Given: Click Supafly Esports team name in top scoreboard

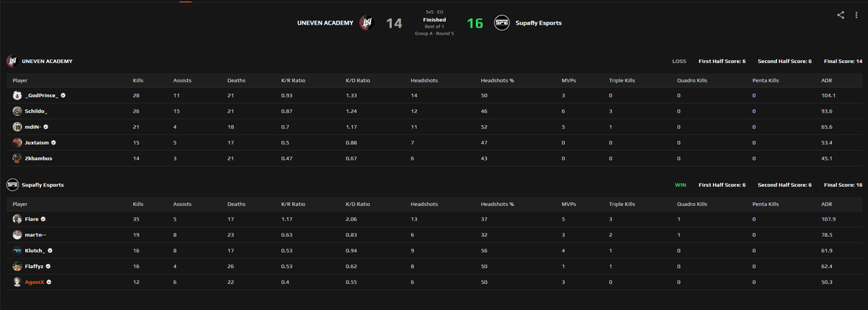Looking at the screenshot, I should (539, 23).
